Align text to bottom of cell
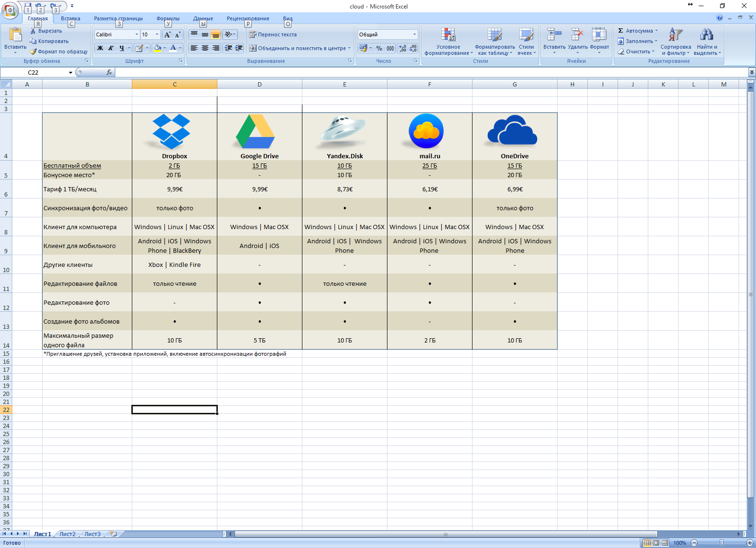This screenshot has height=548, width=756. click(215, 34)
